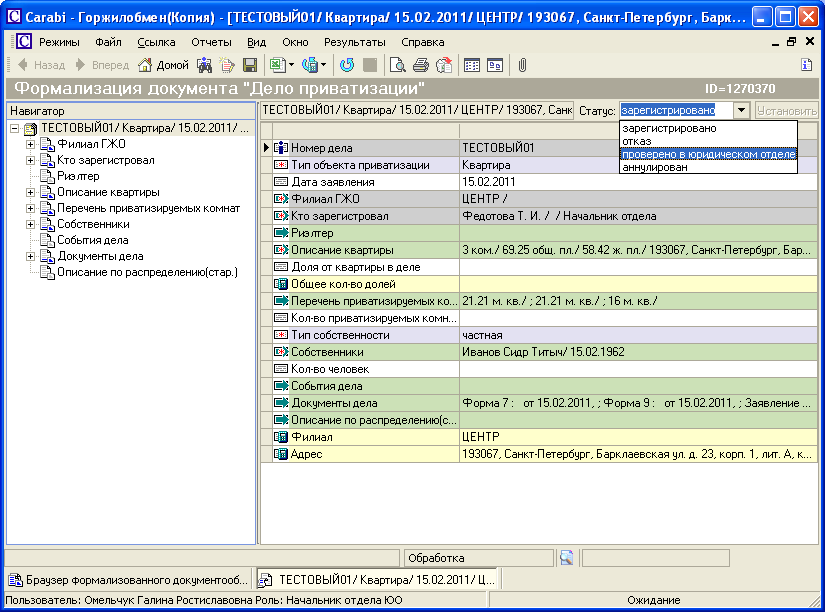Open the Статус combo box arrow
The image size is (825, 612).
pyautogui.click(x=741, y=110)
